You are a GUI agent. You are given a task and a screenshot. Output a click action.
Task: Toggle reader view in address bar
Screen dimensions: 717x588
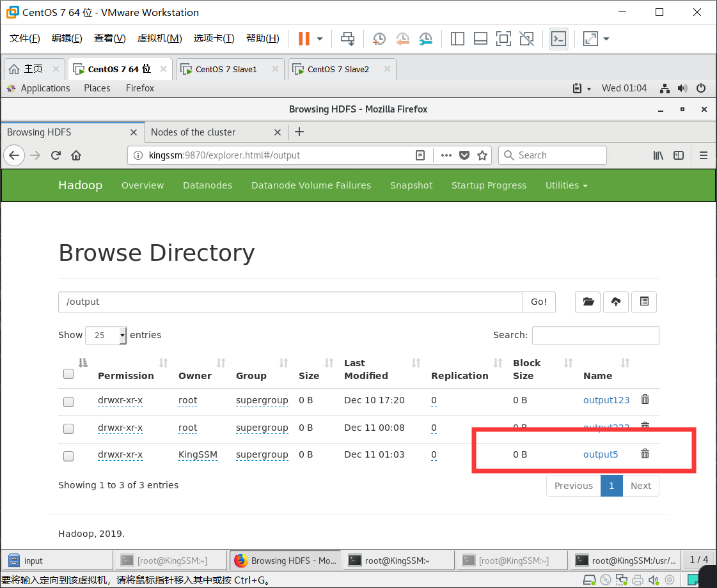pyautogui.click(x=420, y=155)
